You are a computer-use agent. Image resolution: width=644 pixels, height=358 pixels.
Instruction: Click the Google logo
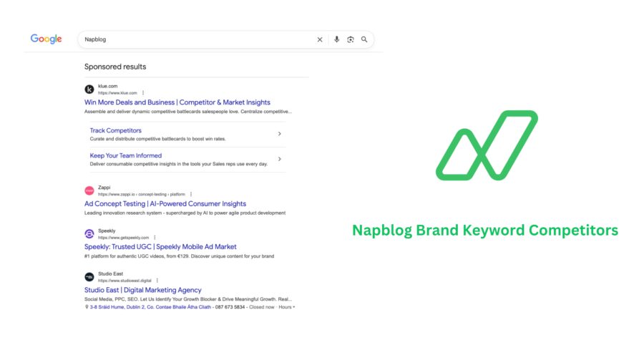coord(46,39)
